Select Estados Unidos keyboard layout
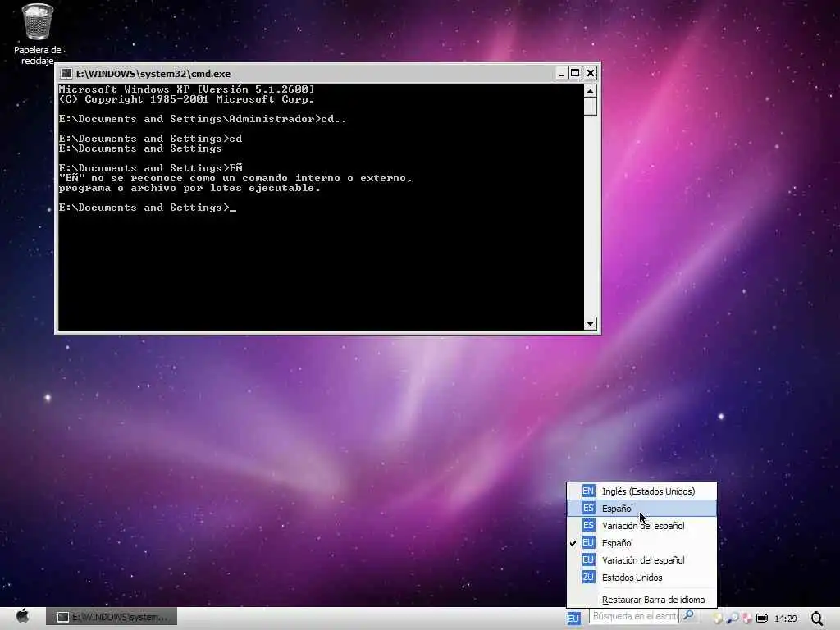Screen dimensions: 840x630 coord(641,577)
